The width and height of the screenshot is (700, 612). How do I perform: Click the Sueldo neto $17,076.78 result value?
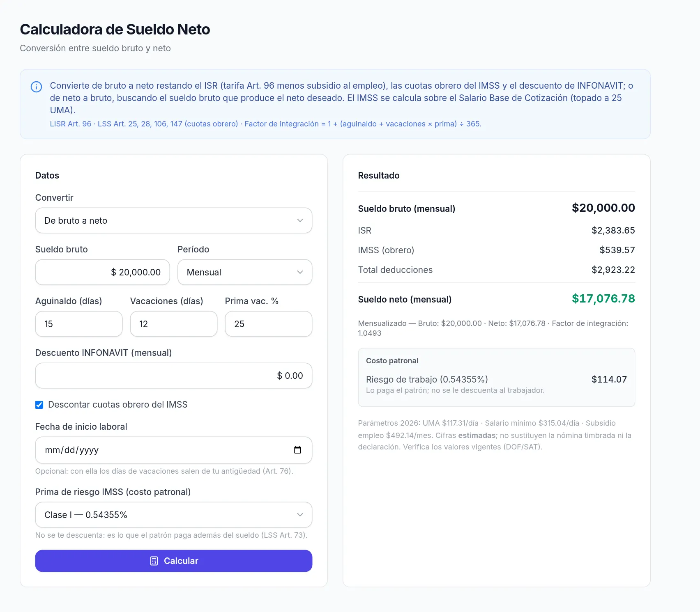pyautogui.click(x=603, y=298)
